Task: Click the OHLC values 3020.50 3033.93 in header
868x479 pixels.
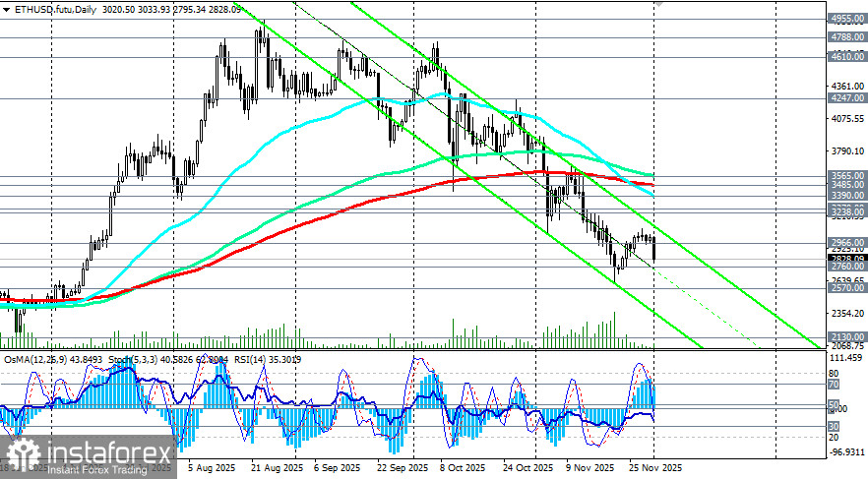Action: click(x=138, y=10)
